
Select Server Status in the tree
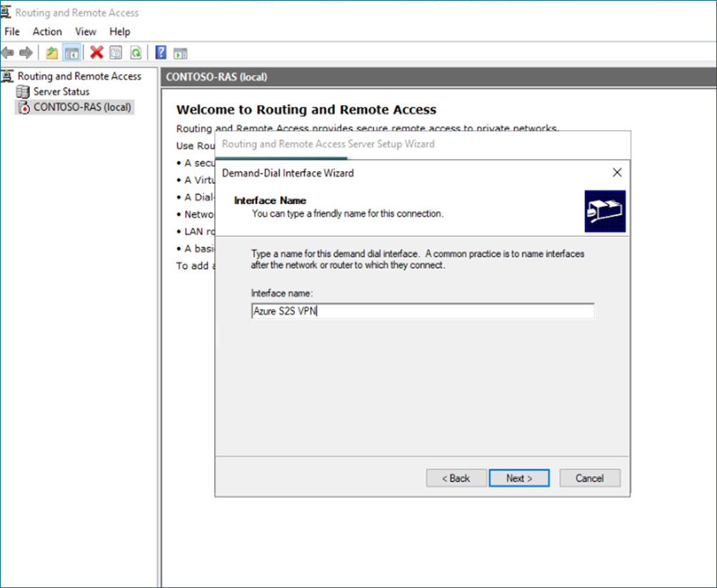pyautogui.click(x=61, y=91)
